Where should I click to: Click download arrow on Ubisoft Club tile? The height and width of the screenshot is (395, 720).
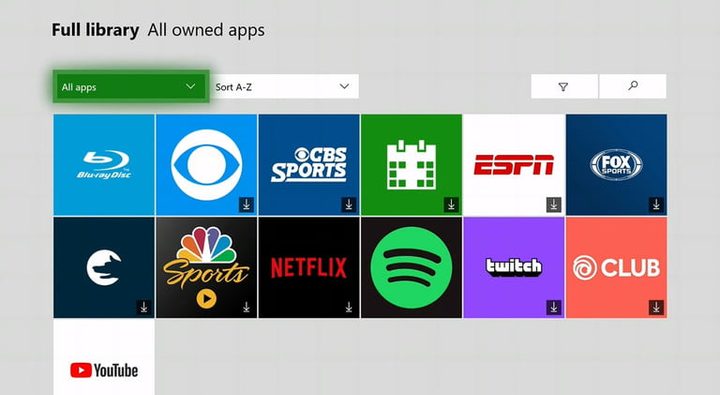656,307
